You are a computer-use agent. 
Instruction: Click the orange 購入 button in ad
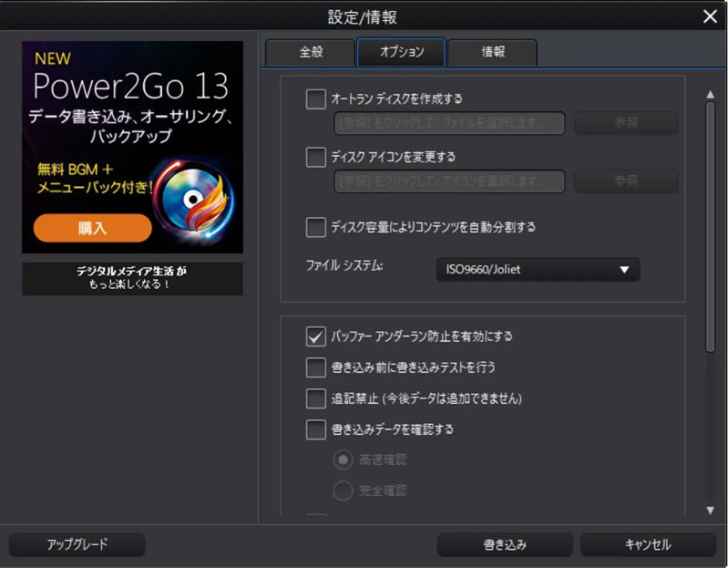(93, 228)
